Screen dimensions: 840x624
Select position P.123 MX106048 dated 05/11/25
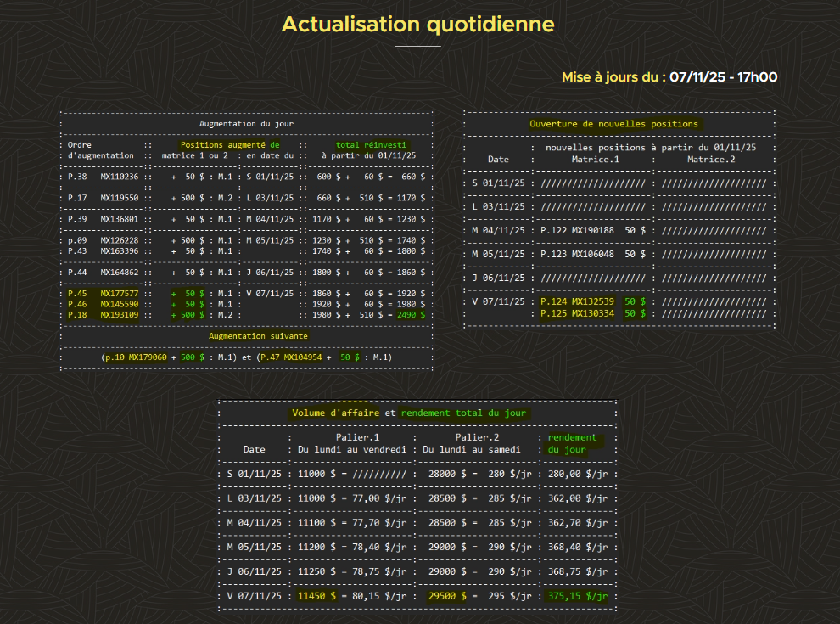click(x=577, y=254)
